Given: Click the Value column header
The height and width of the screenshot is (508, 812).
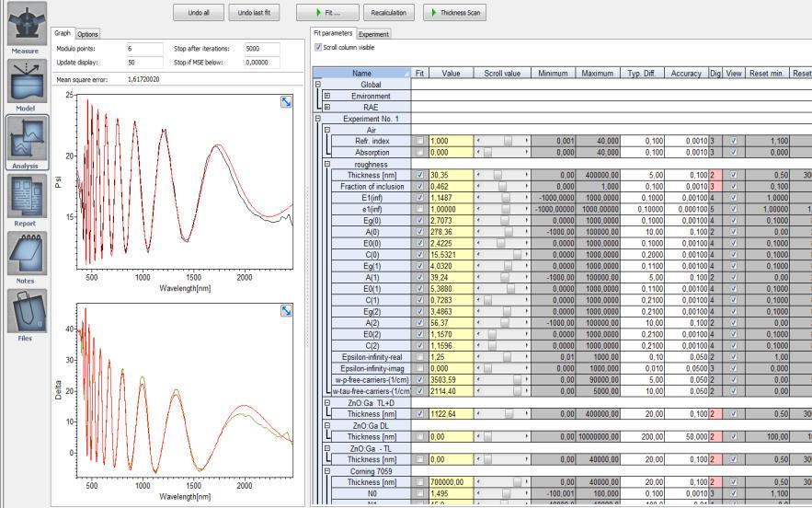Looking at the screenshot, I should [x=451, y=73].
